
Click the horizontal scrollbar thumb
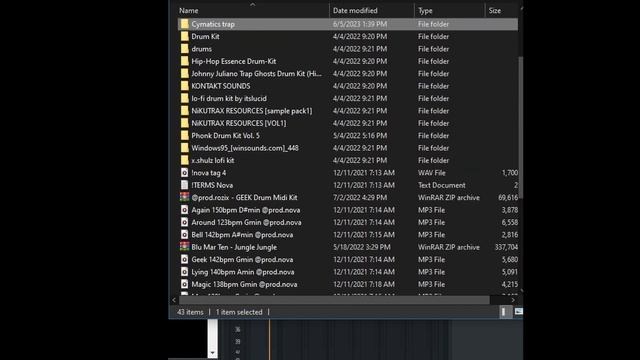pos(334,300)
